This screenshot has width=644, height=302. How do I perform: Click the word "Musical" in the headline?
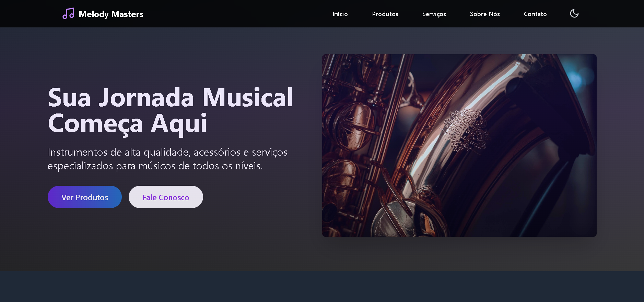pos(248,98)
